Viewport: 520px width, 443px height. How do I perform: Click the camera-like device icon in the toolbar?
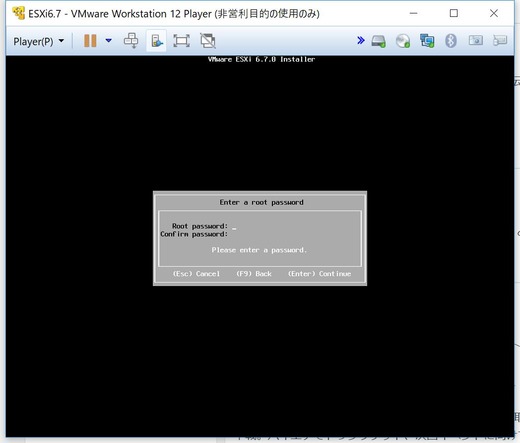476,41
